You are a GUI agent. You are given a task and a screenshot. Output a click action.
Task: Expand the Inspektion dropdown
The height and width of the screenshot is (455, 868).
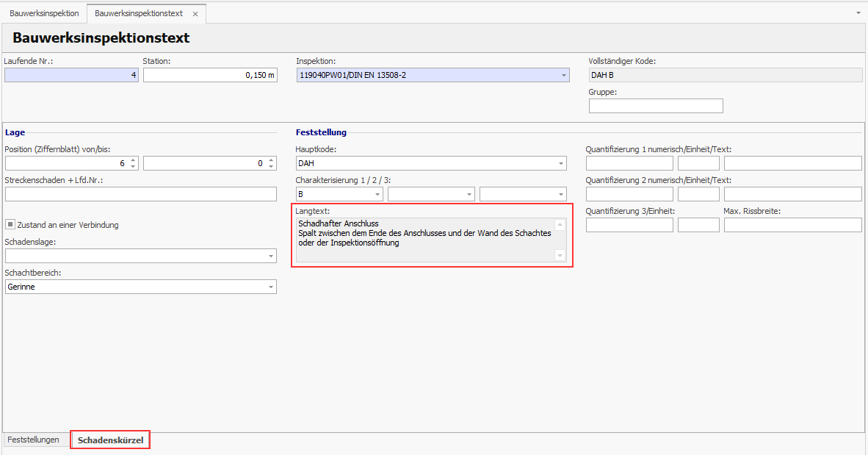563,75
